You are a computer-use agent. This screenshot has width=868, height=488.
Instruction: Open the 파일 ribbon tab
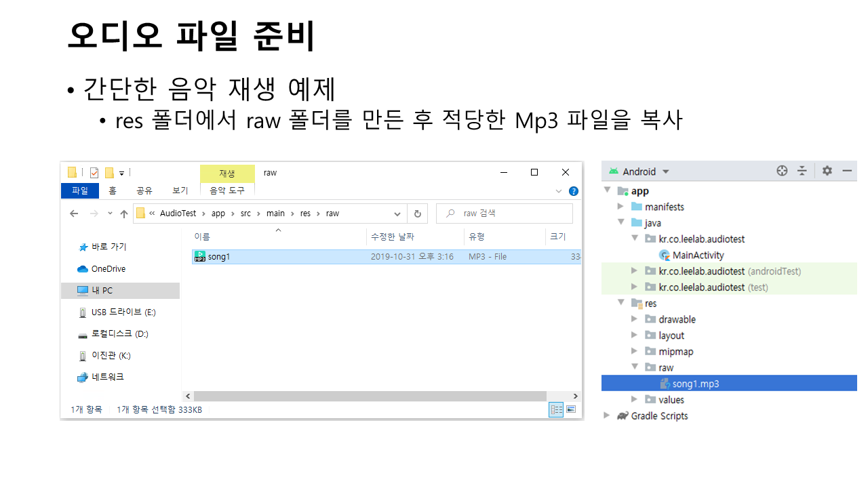(80, 191)
